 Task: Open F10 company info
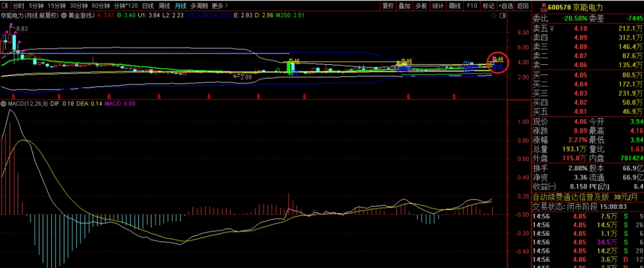[472, 6]
